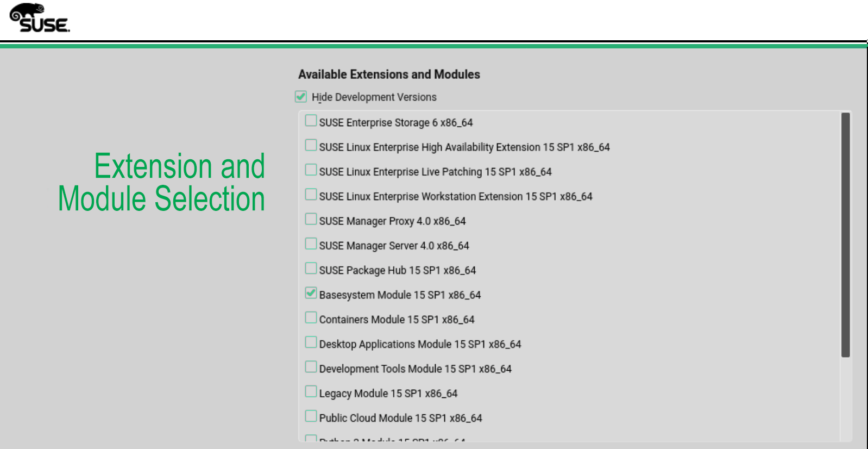This screenshot has height=449, width=868.
Task: Select SUSE Manager Server 4.0 checkbox
Action: [311, 244]
